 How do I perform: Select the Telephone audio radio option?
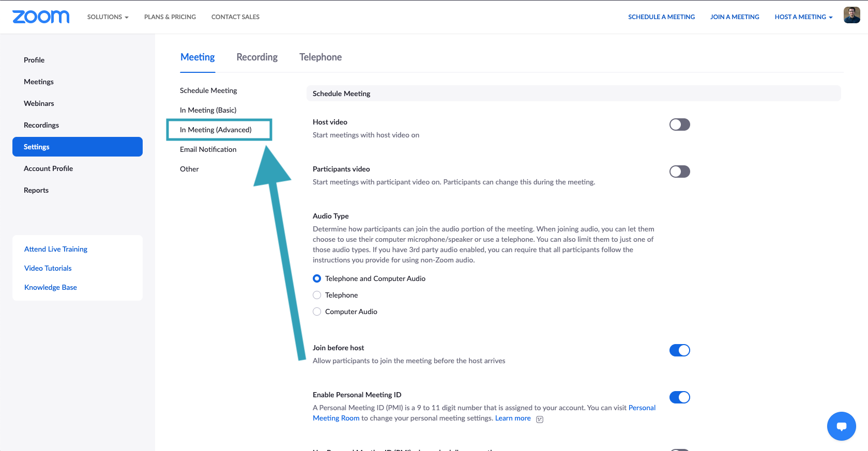pyautogui.click(x=317, y=295)
